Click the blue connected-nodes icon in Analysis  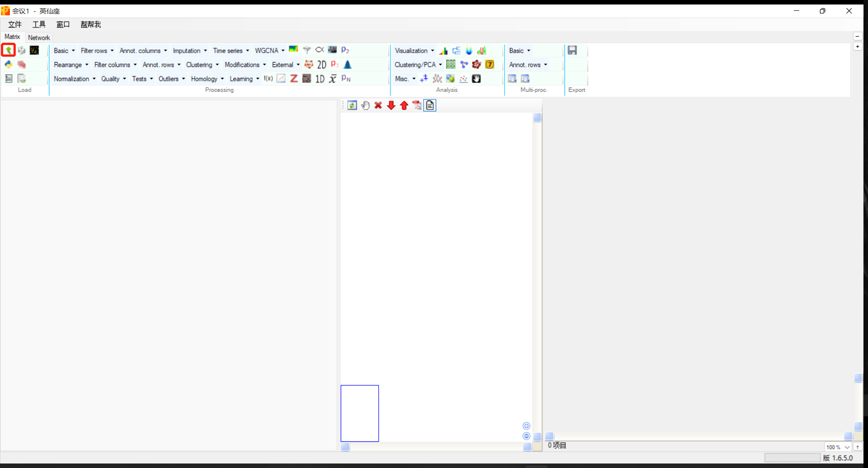[464, 64]
